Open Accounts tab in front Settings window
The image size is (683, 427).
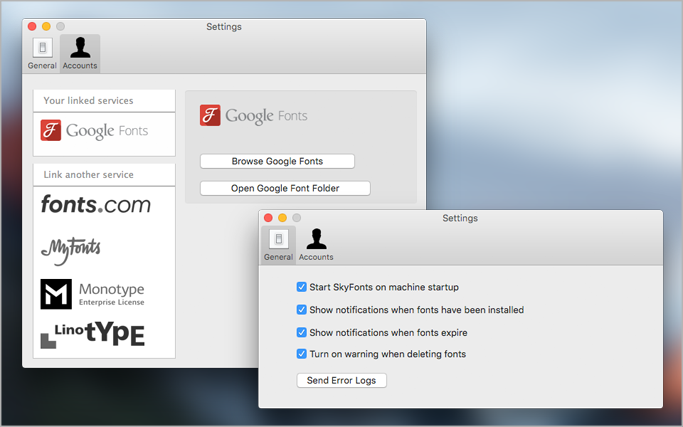pos(316,245)
